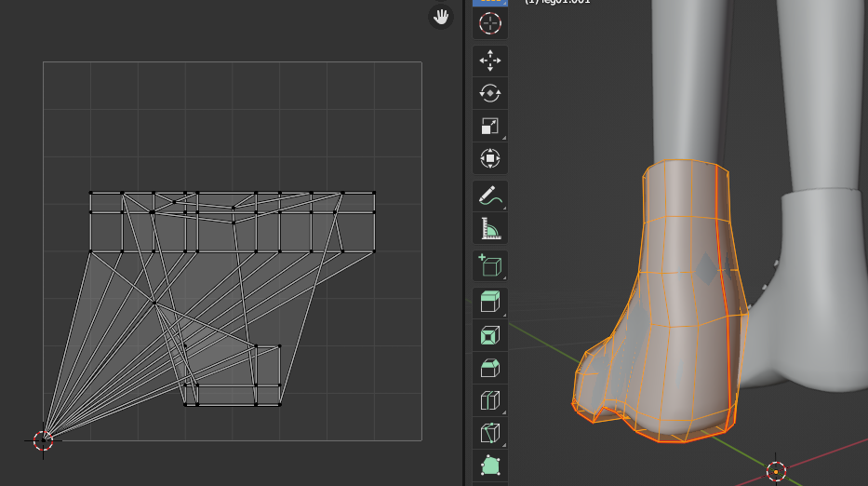The image size is (868, 486).
Task: Select the Bevel tool
Action: [x=490, y=368]
